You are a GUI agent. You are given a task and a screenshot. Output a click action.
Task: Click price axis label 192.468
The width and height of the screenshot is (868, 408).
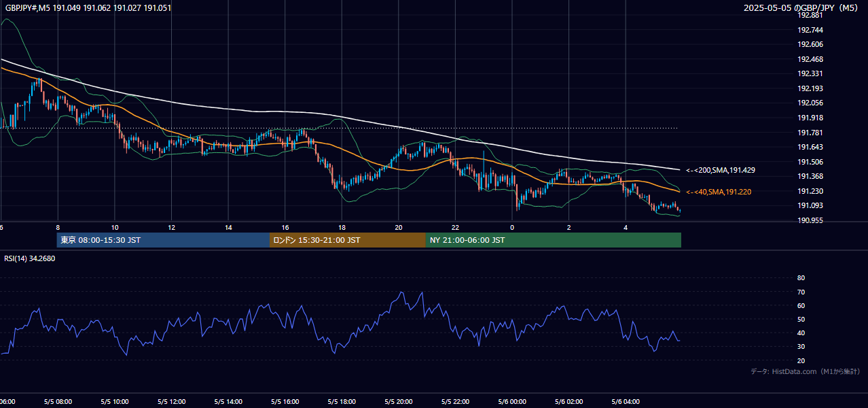point(811,59)
